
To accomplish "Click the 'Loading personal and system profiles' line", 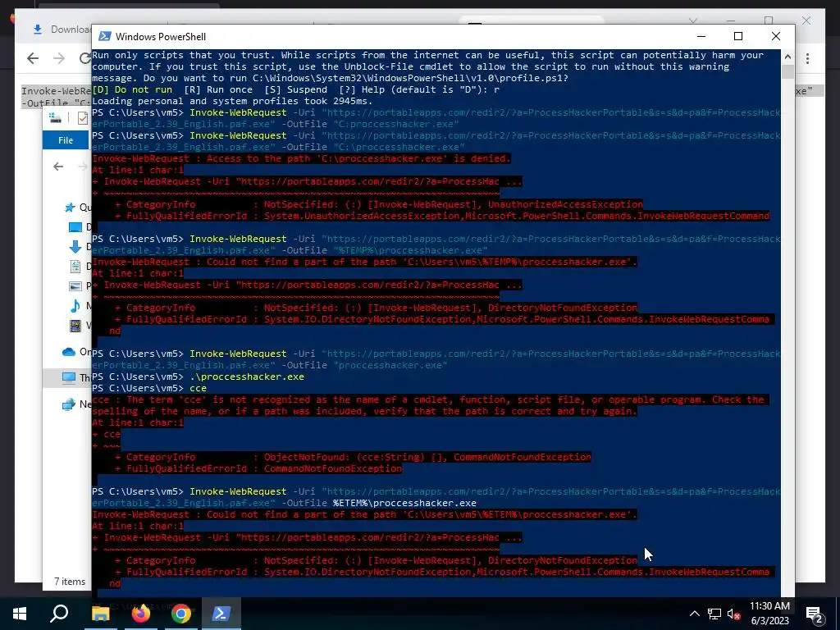I will point(232,101).
